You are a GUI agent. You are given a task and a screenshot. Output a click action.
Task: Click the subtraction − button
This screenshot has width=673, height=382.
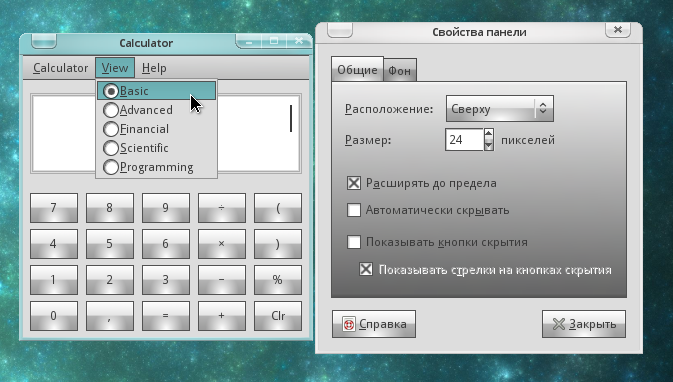coord(222,280)
